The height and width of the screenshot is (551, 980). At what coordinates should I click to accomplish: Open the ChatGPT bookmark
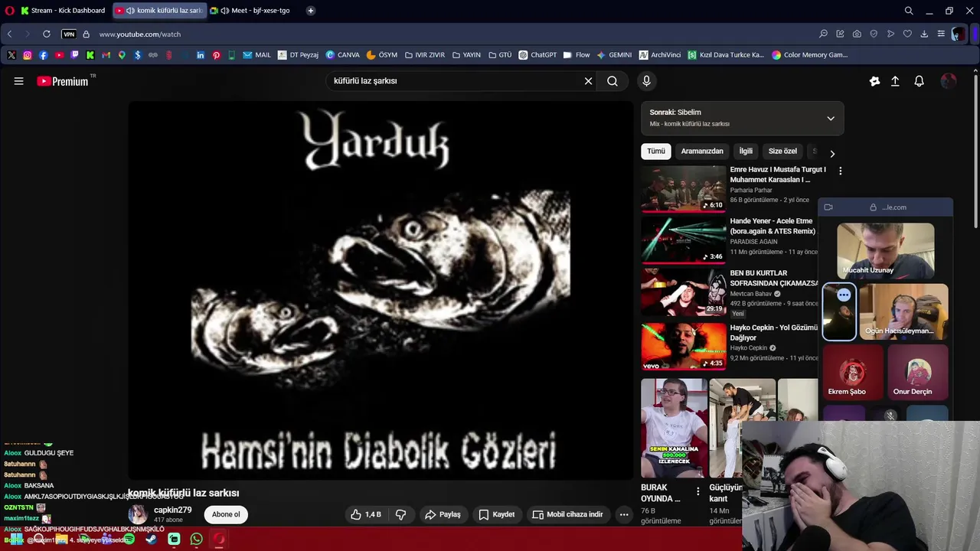[537, 55]
